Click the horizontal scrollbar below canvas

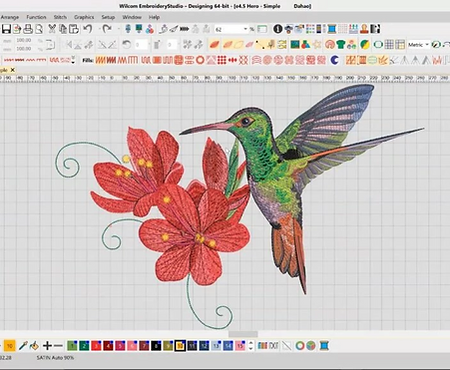(243, 334)
